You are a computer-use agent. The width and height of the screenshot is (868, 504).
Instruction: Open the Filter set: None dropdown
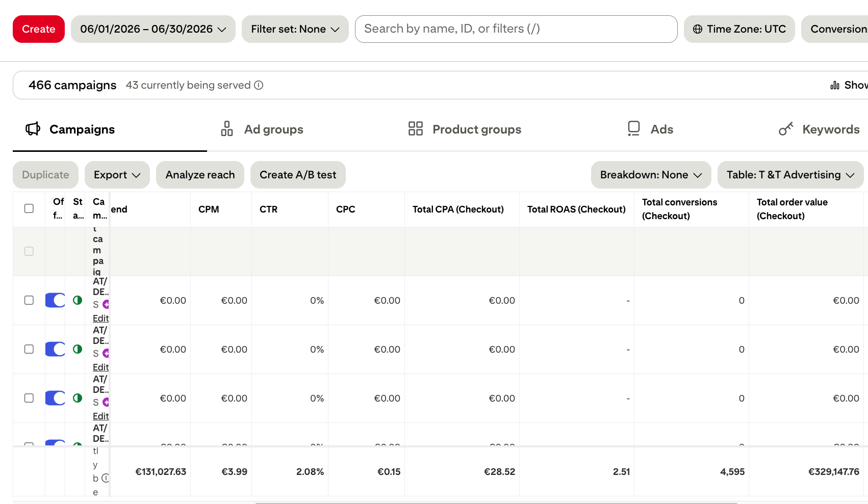(295, 29)
